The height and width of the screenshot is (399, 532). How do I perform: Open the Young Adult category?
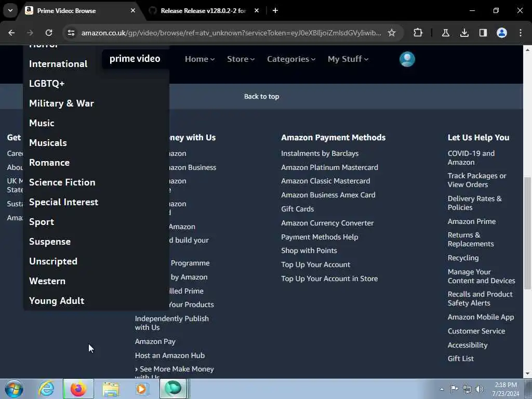[57, 301]
